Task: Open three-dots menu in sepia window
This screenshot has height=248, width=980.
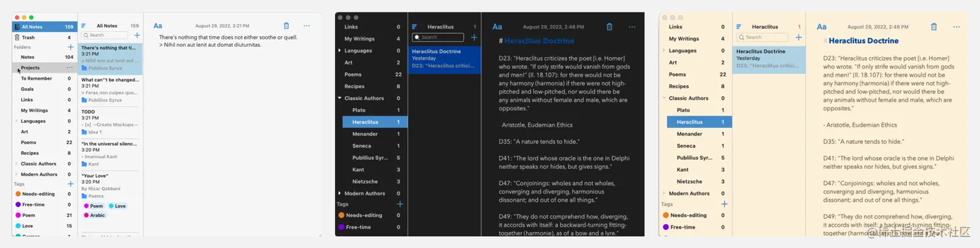Action: (x=957, y=27)
